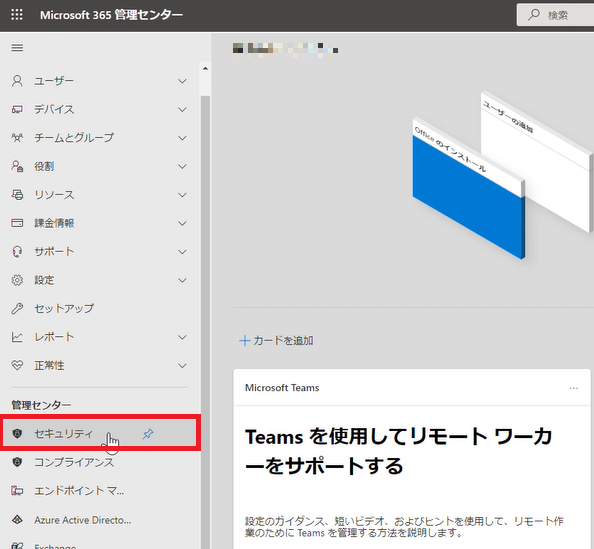Click the セットアップ wrench icon
The image size is (594, 549).
(x=17, y=308)
